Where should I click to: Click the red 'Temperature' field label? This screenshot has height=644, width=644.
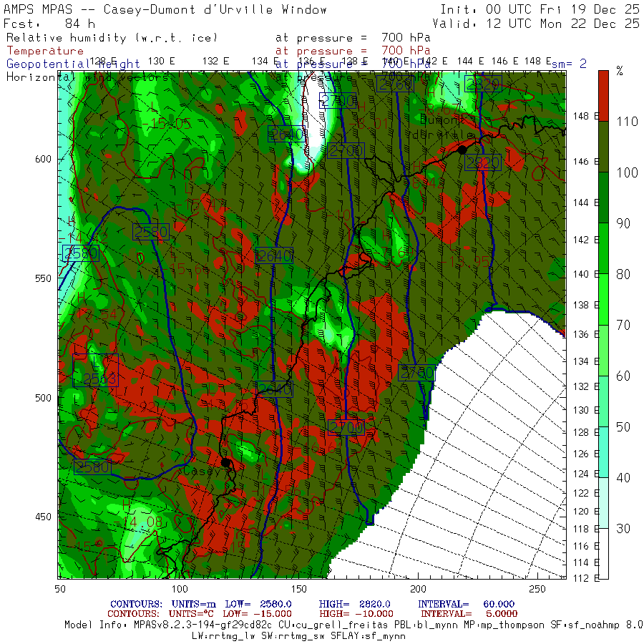(x=45, y=51)
